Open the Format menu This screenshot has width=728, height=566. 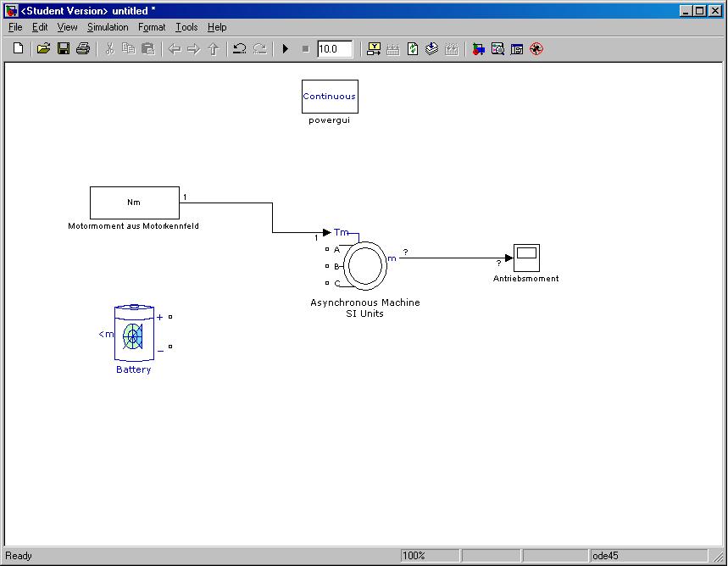coord(152,27)
